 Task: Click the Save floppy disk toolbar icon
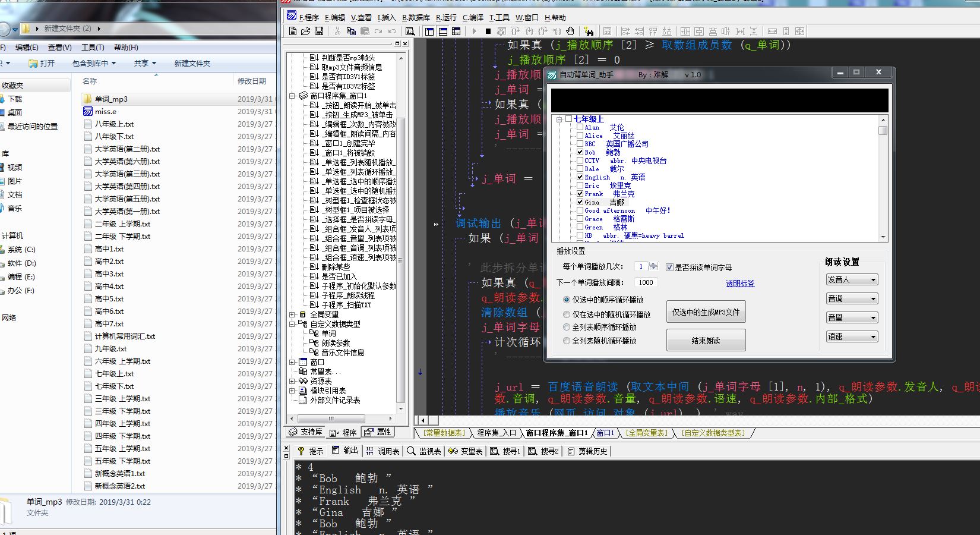click(319, 31)
